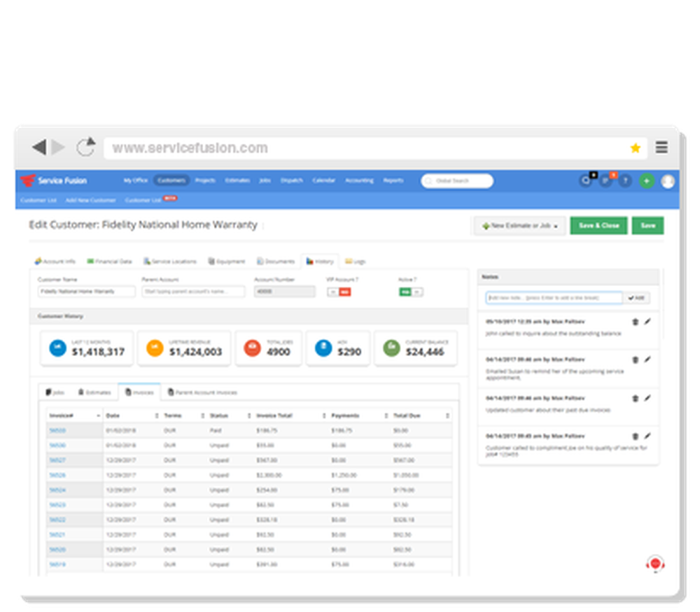The width and height of the screenshot is (700, 612).
Task: Sort invoices by the Date column
Action: pos(114,415)
